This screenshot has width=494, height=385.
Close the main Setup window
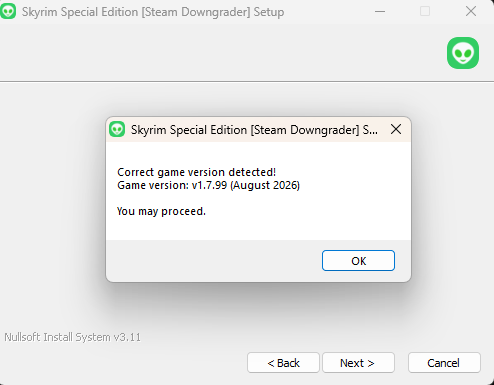pyautogui.click(x=471, y=12)
